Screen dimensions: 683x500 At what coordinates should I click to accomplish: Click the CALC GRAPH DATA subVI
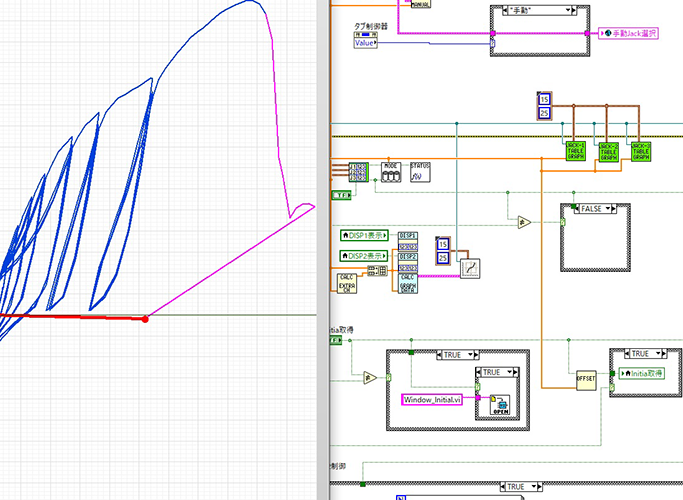[x=408, y=282]
